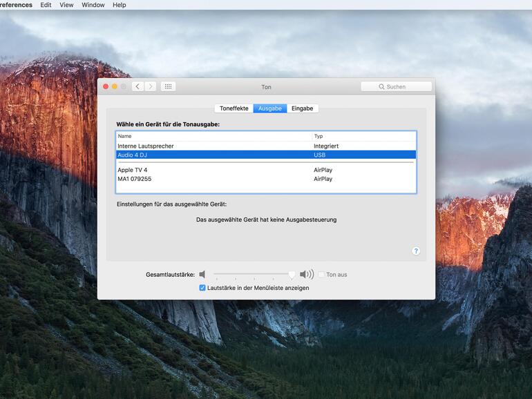Click the Typ column header
The height and width of the screenshot is (399, 532).
(x=364, y=136)
